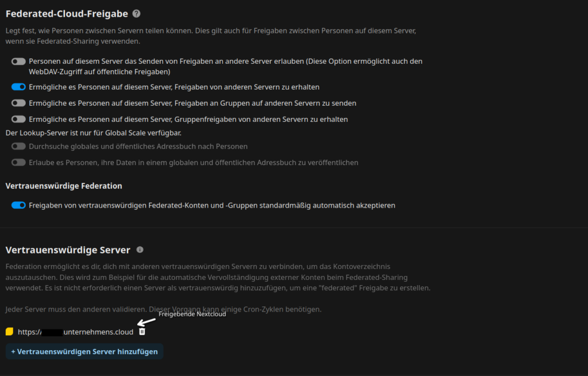Toggle receiving group shares from other servers
The image size is (588, 376).
click(x=18, y=119)
